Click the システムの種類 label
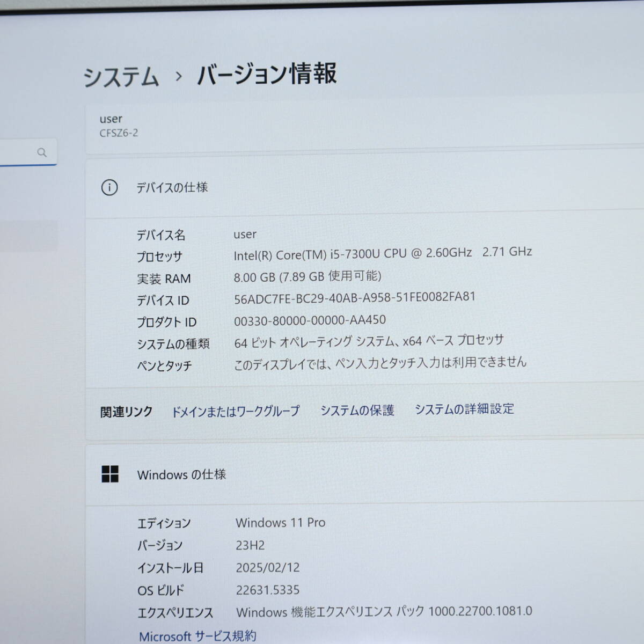 (173, 344)
